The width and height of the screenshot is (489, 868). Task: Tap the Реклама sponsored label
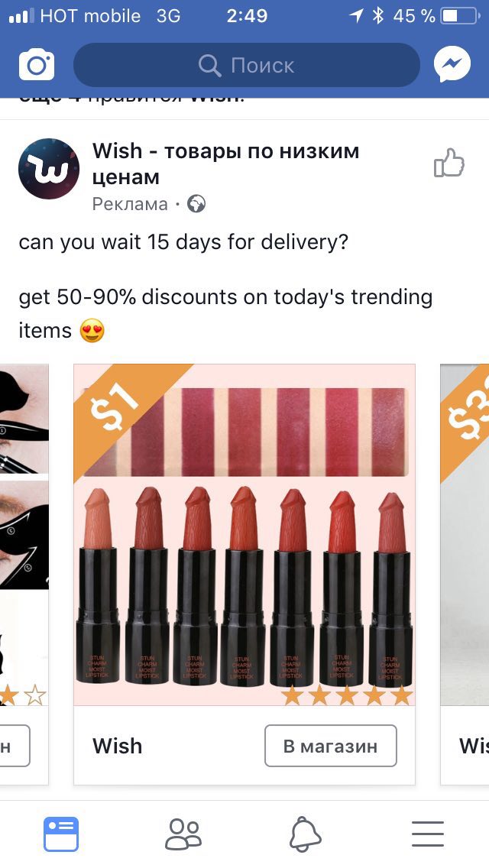[x=130, y=204]
